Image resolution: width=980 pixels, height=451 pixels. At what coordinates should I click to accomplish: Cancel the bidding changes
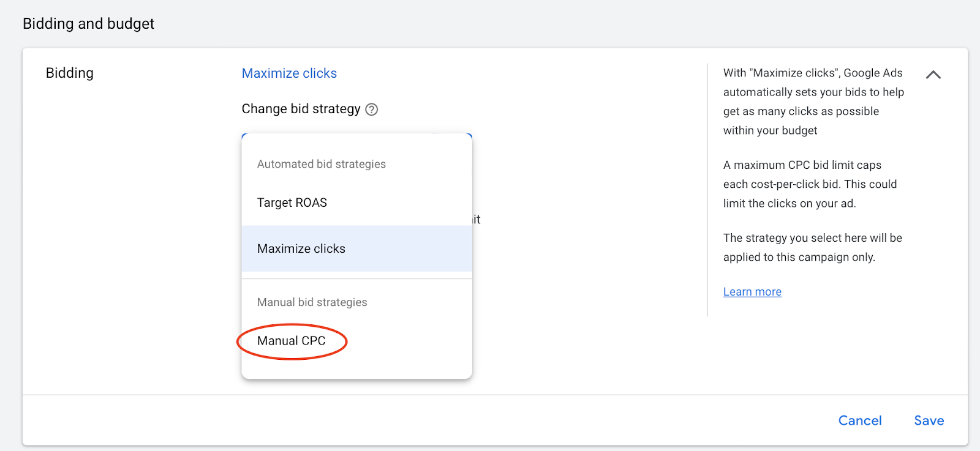860,420
